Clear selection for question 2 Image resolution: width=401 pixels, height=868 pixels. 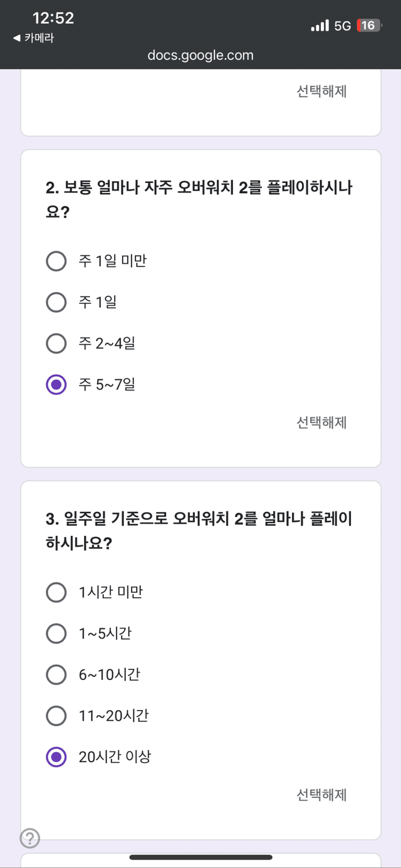click(321, 422)
